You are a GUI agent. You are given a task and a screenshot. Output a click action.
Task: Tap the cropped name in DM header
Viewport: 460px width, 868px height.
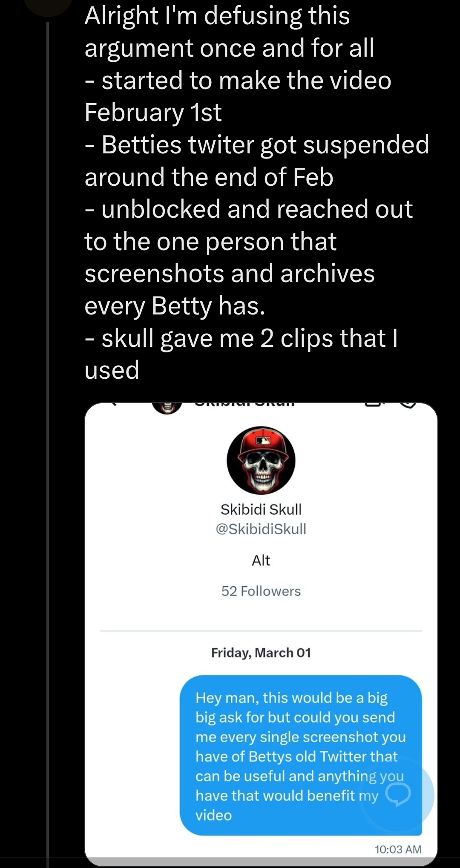pyautogui.click(x=244, y=404)
